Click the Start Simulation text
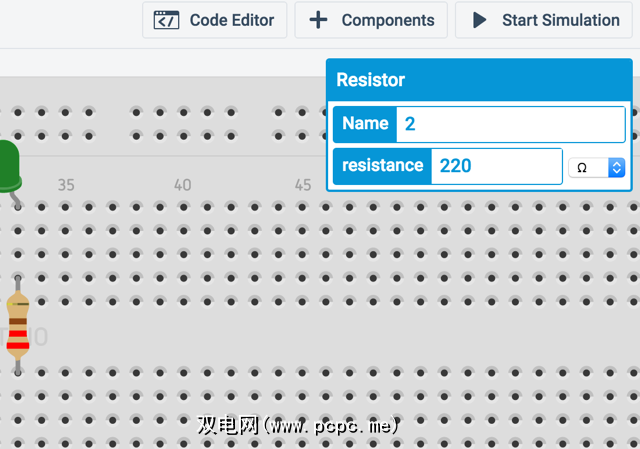 pos(560,20)
